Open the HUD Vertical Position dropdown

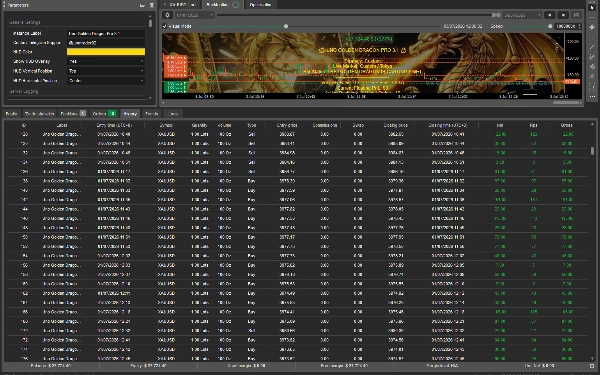[106, 71]
